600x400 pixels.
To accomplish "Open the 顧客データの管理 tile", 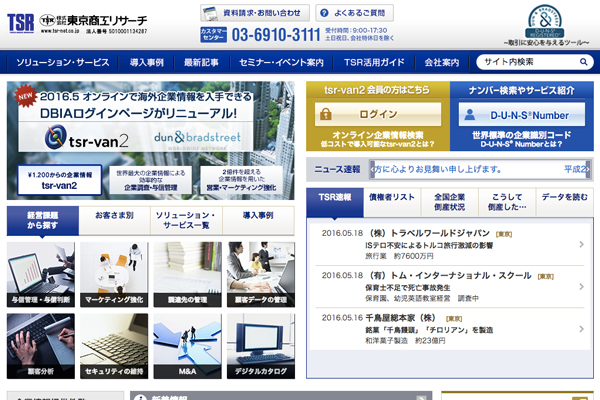I will [261, 274].
